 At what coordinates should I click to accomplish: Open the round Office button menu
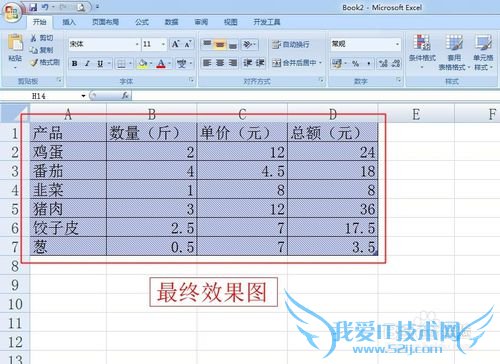click(x=12, y=13)
